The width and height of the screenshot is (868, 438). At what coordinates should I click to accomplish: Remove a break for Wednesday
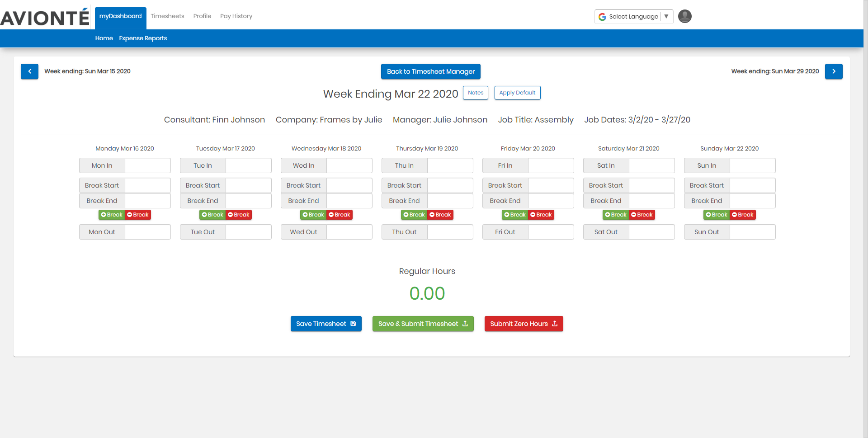pyautogui.click(x=340, y=215)
